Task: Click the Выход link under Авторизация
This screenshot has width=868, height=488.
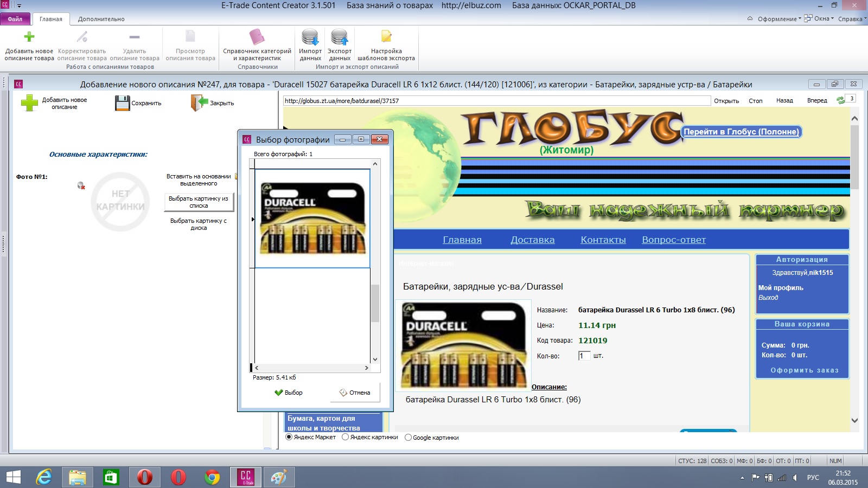Action: [768, 298]
